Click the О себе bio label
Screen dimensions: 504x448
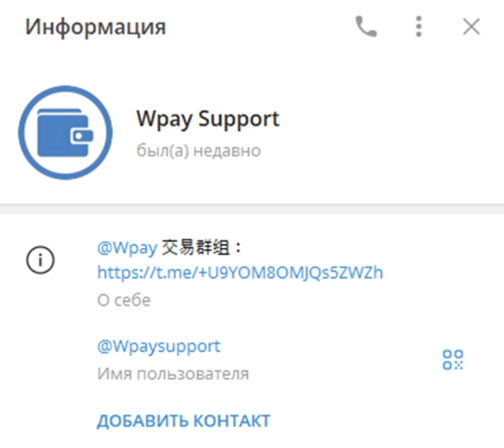(x=124, y=300)
